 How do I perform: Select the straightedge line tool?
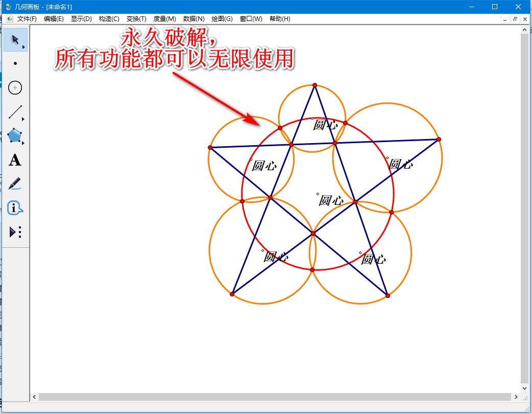[x=15, y=112]
